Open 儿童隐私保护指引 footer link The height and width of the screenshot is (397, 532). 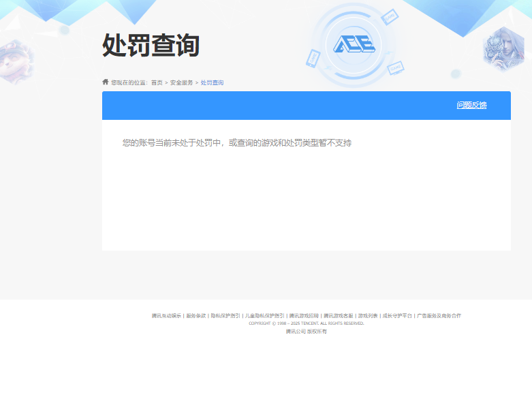pyautogui.click(x=264, y=316)
